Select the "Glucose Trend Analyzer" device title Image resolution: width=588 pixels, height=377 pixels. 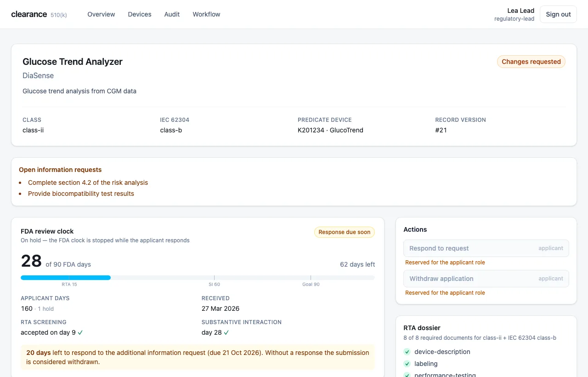pyautogui.click(x=73, y=62)
